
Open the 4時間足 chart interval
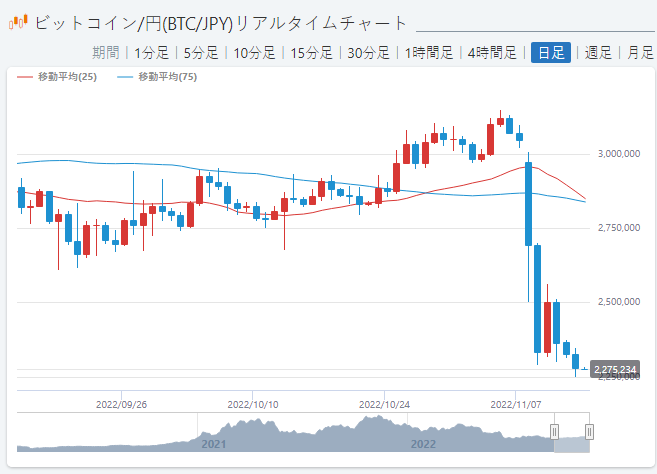pos(492,53)
